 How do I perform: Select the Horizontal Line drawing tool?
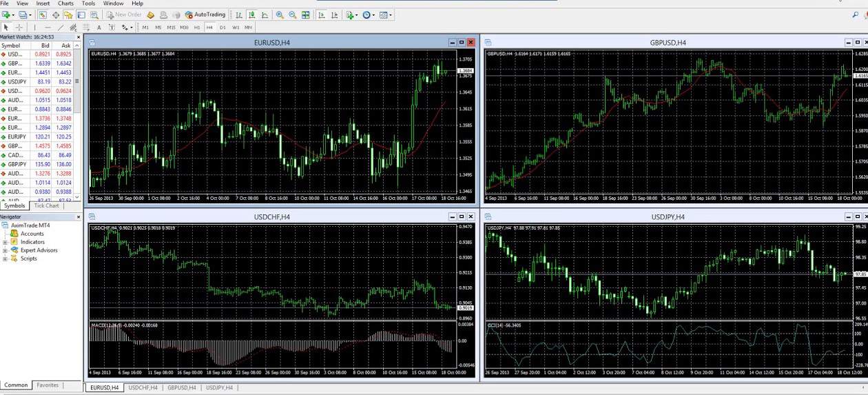(x=48, y=28)
